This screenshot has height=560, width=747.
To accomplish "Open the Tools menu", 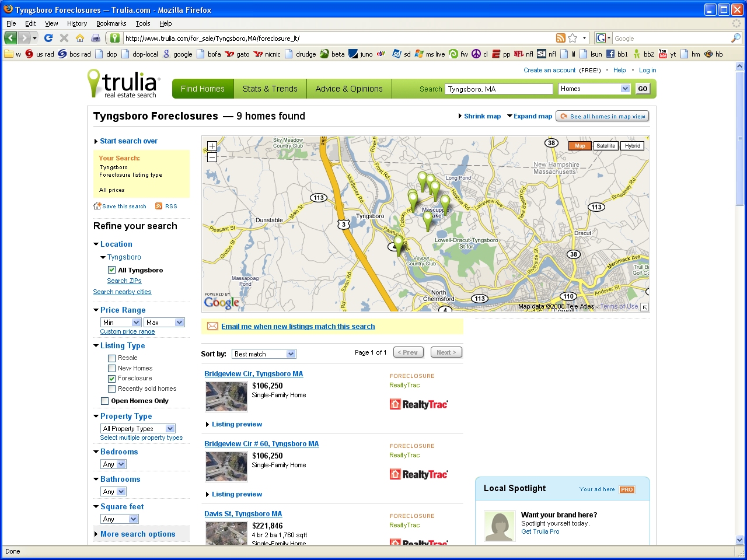I will [143, 23].
